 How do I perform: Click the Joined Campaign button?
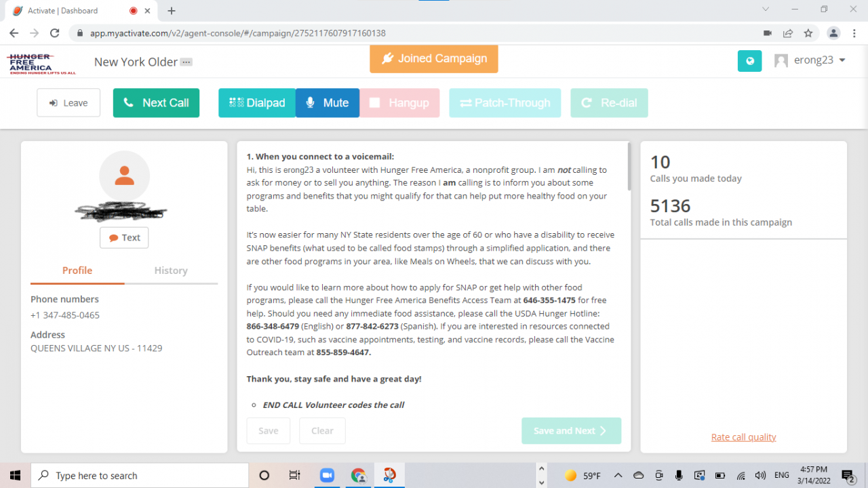pyautogui.click(x=434, y=59)
